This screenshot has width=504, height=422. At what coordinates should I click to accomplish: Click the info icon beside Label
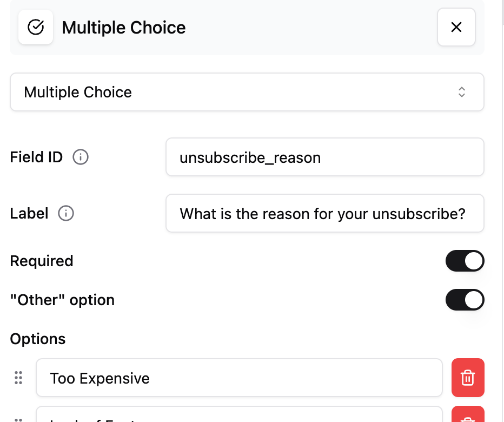[x=66, y=214]
